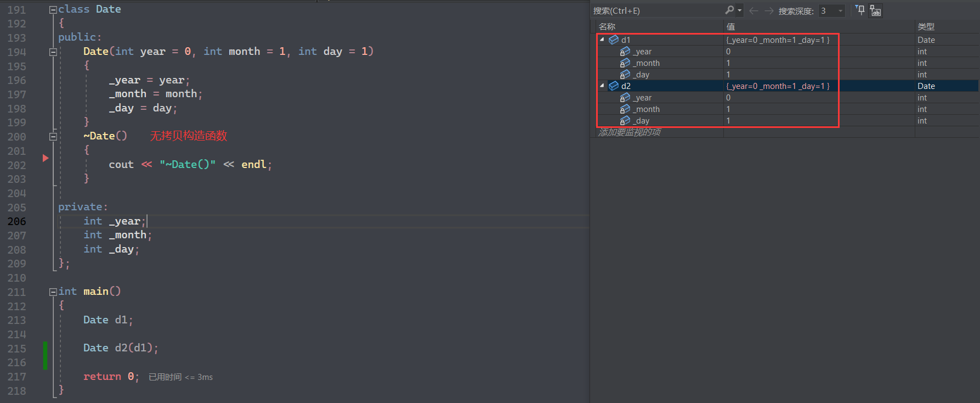Collapse the d2 watch variable

click(602, 86)
